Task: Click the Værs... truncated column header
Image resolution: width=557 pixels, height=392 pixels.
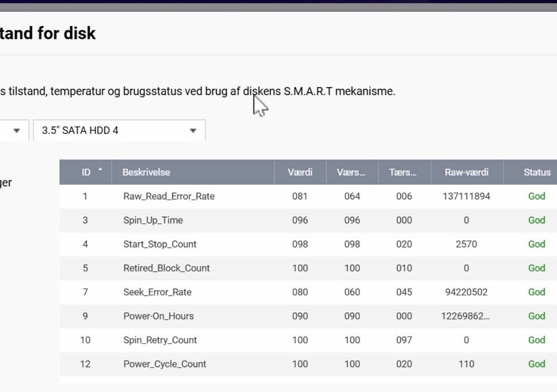Action: tap(352, 172)
